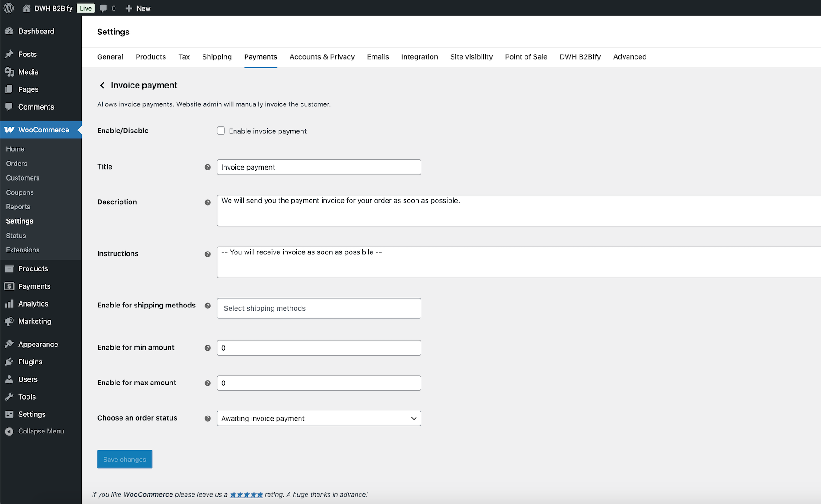Switch to the Products settings tab
The width and height of the screenshot is (821, 504).
point(151,57)
